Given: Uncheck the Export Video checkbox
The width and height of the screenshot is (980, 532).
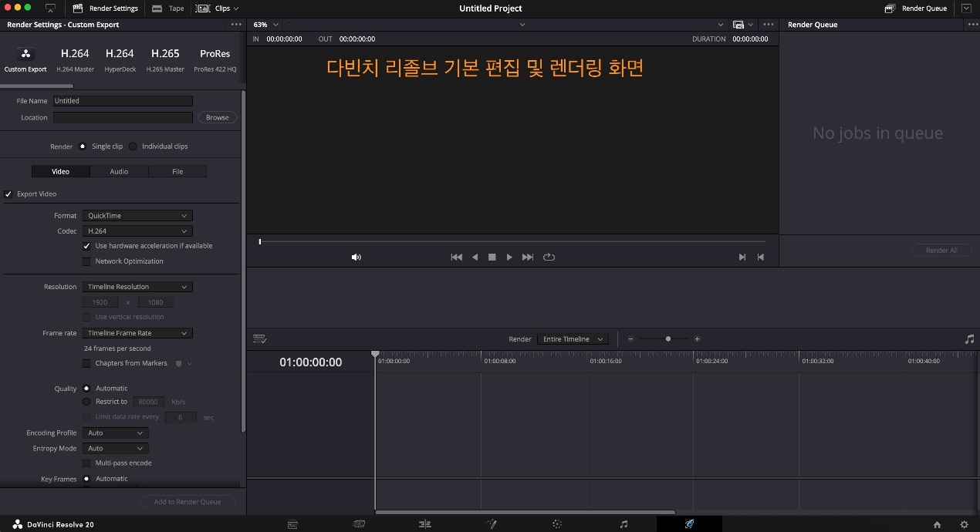Looking at the screenshot, I should tap(8, 194).
